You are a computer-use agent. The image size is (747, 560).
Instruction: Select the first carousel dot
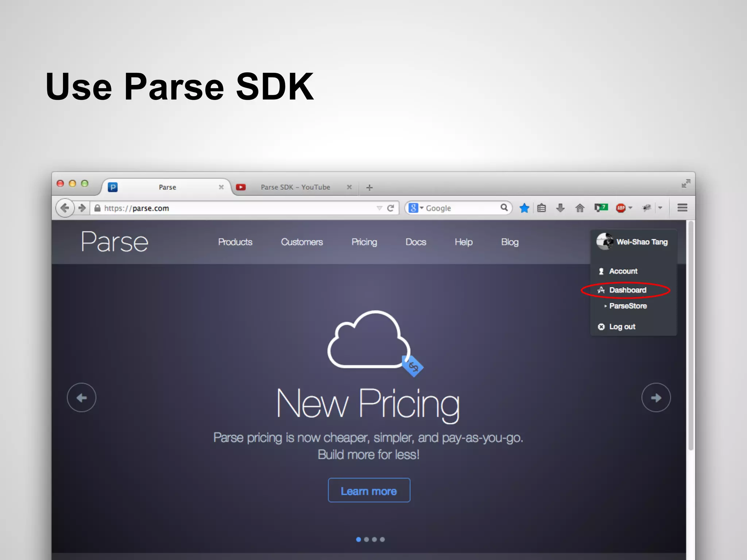(359, 540)
